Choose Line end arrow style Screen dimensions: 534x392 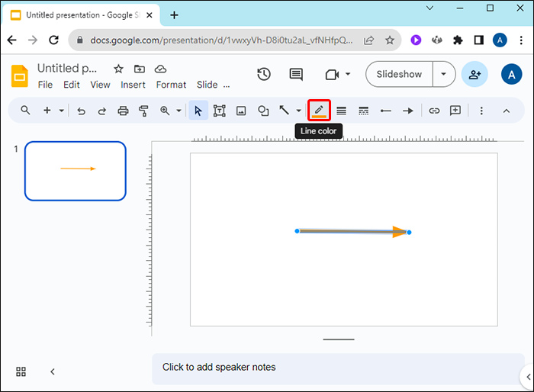pos(407,111)
